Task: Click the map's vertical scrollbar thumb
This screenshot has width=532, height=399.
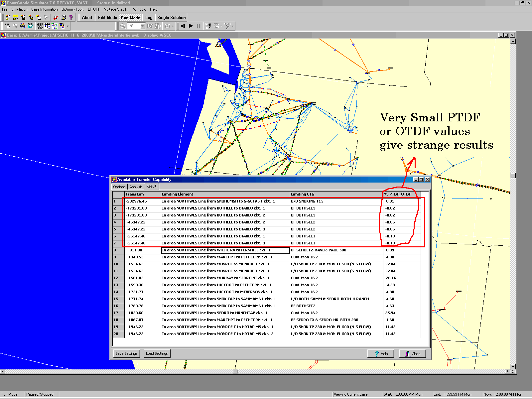Action: pyautogui.click(x=513, y=176)
